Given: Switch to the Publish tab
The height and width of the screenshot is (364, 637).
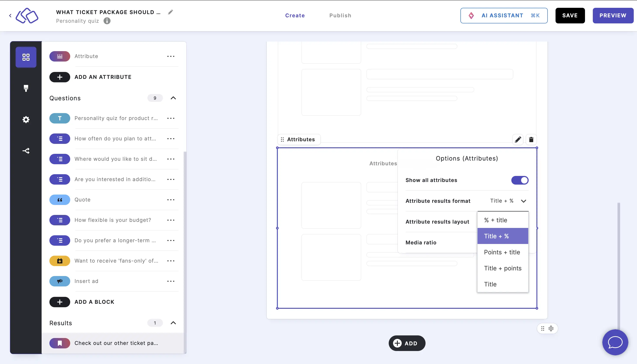Looking at the screenshot, I should click(x=340, y=16).
